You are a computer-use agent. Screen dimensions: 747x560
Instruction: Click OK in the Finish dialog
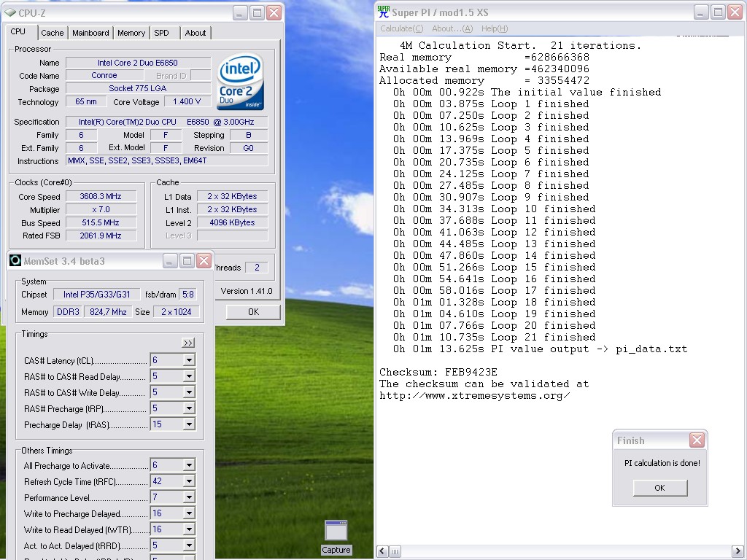point(659,488)
